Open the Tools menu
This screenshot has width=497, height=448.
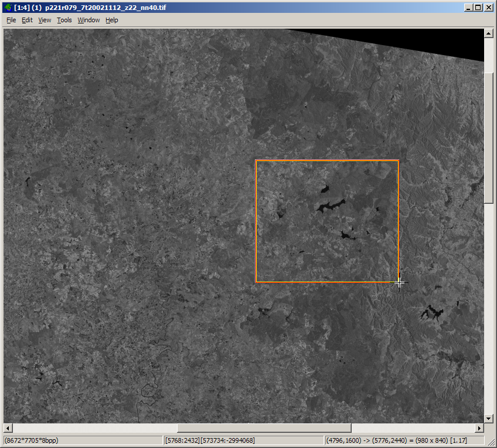click(x=64, y=20)
